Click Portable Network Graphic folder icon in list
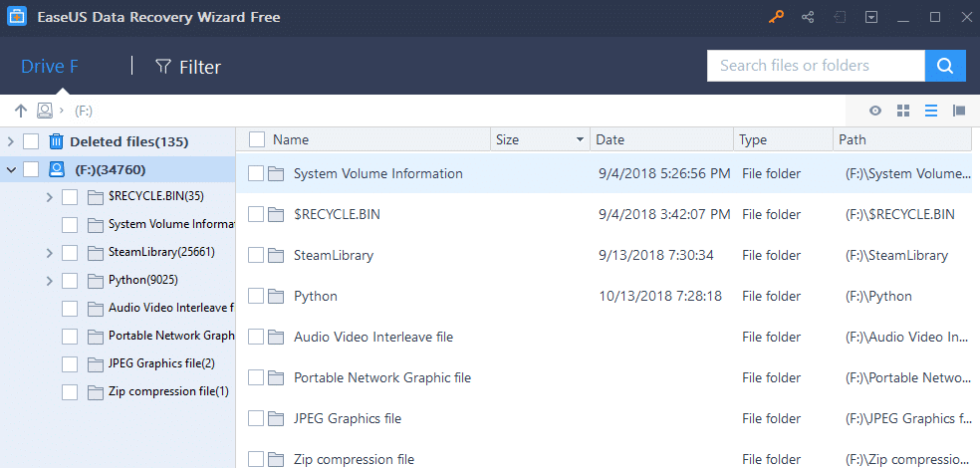Image resolution: width=980 pixels, height=468 pixels. point(276,378)
